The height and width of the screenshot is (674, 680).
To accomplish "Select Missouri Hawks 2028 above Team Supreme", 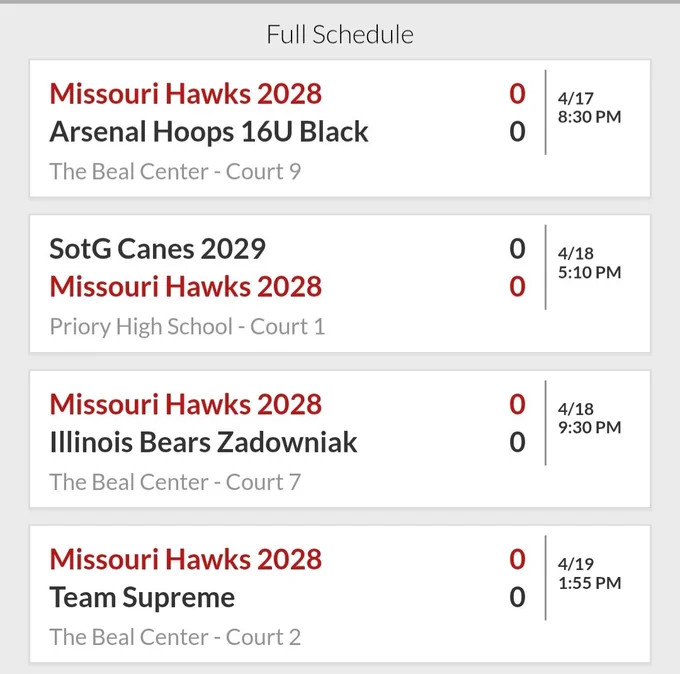I will click(186, 559).
